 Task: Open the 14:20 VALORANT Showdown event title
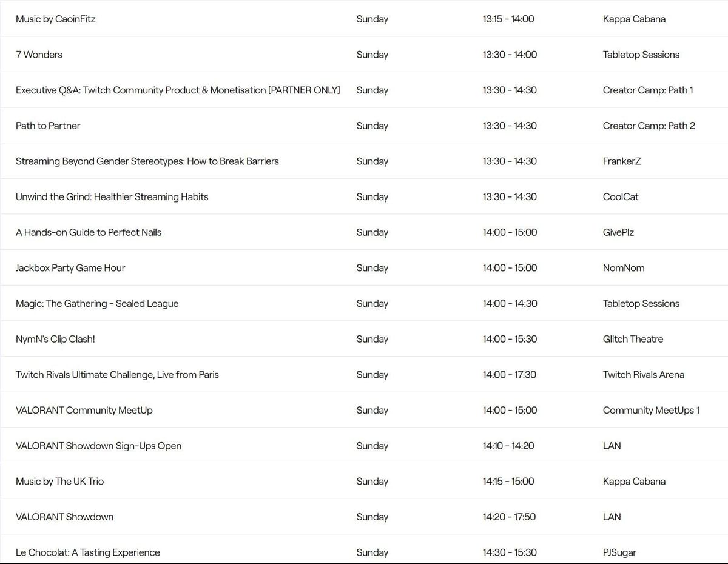click(x=65, y=517)
